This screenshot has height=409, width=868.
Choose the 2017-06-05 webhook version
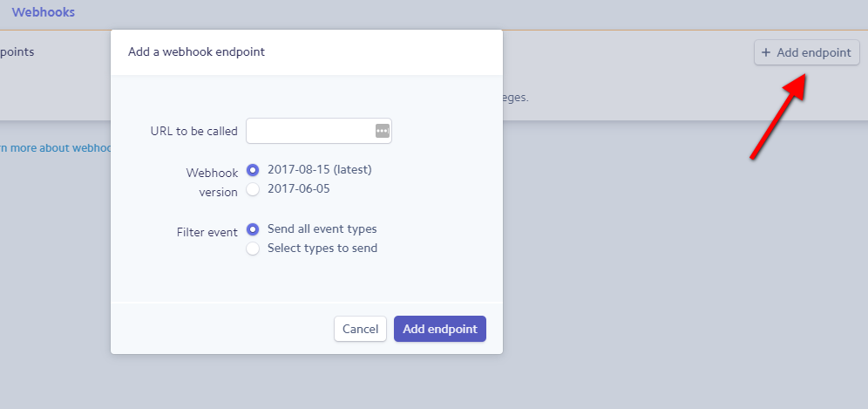click(254, 189)
